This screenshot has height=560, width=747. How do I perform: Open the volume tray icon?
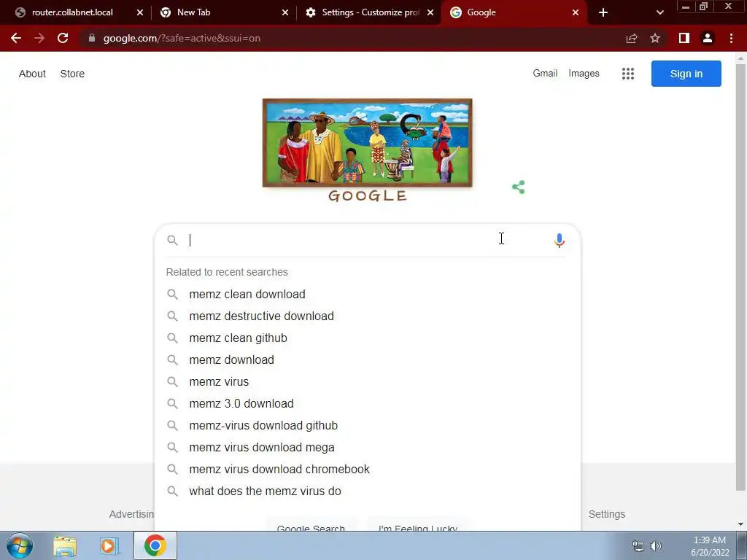pos(656,546)
